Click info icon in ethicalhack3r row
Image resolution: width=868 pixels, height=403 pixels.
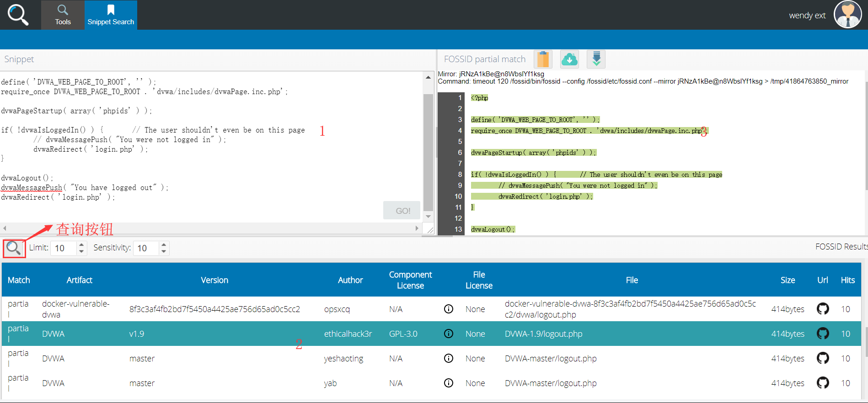click(449, 334)
